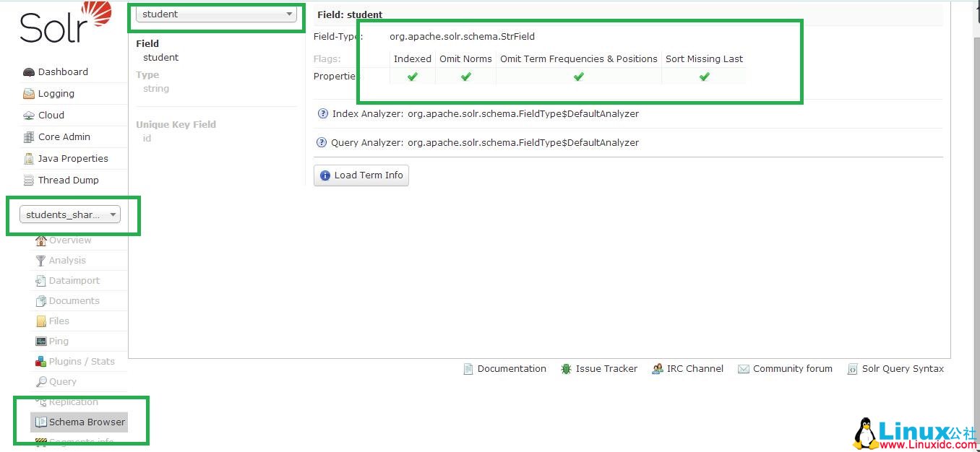Click the Thread Dump icon
The width and height of the screenshot is (980, 452).
(29, 181)
